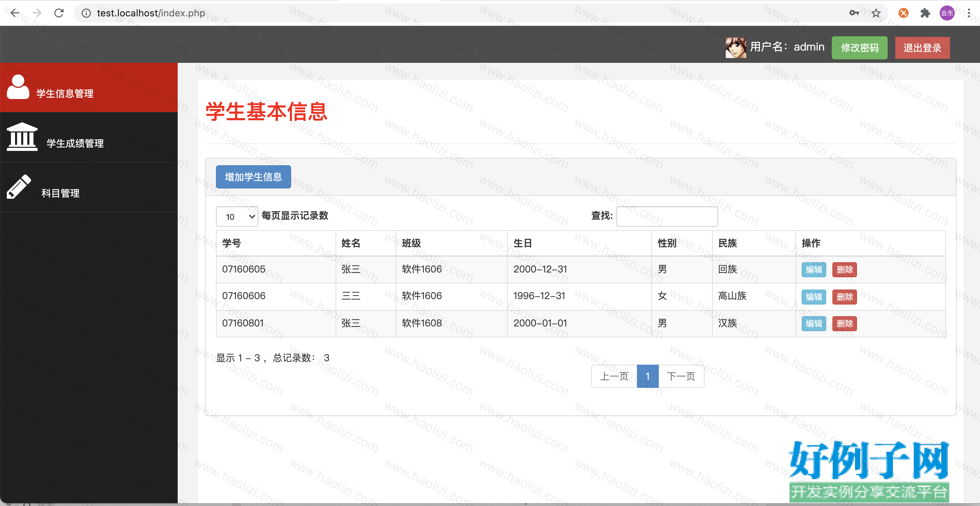Click the admin user avatar image

point(735,47)
